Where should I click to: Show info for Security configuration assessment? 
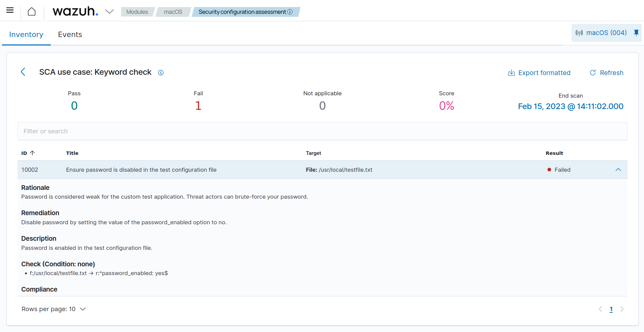[290, 12]
